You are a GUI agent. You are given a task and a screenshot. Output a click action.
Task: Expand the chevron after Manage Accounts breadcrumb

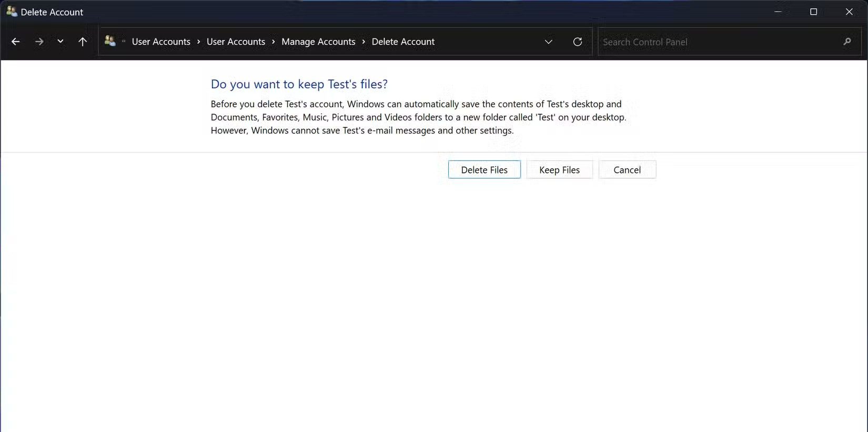364,42
